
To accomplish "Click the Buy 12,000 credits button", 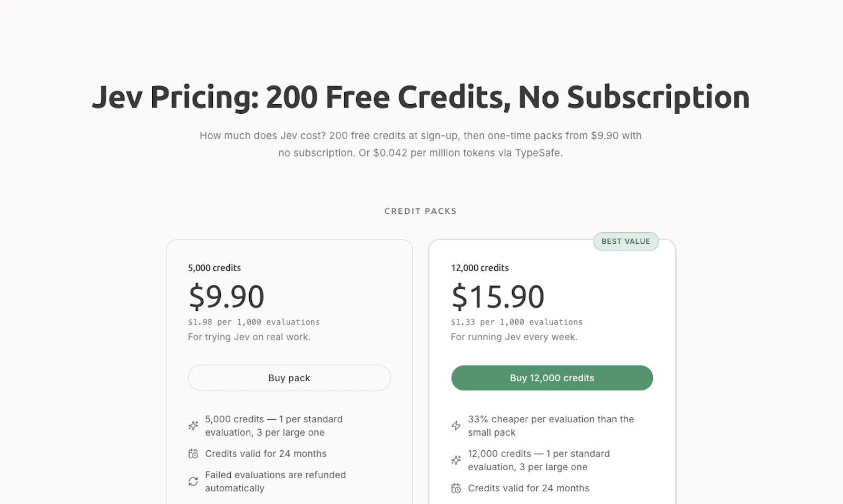I will pyautogui.click(x=552, y=378).
